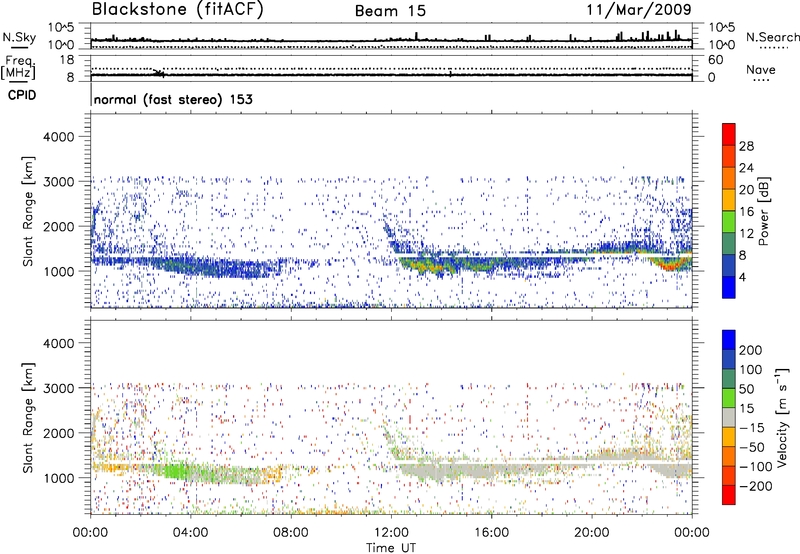Click the noise spikes near 22:00 in top panel

[648, 36]
